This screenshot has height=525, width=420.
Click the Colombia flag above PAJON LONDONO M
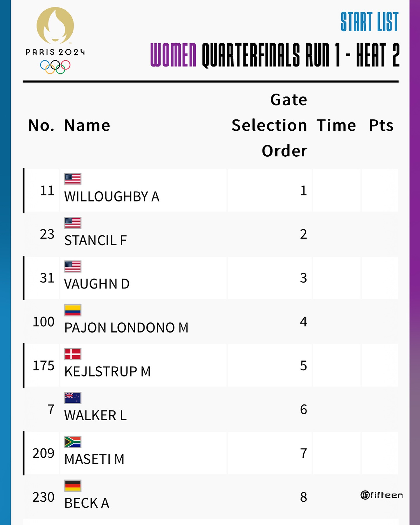(x=73, y=310)
